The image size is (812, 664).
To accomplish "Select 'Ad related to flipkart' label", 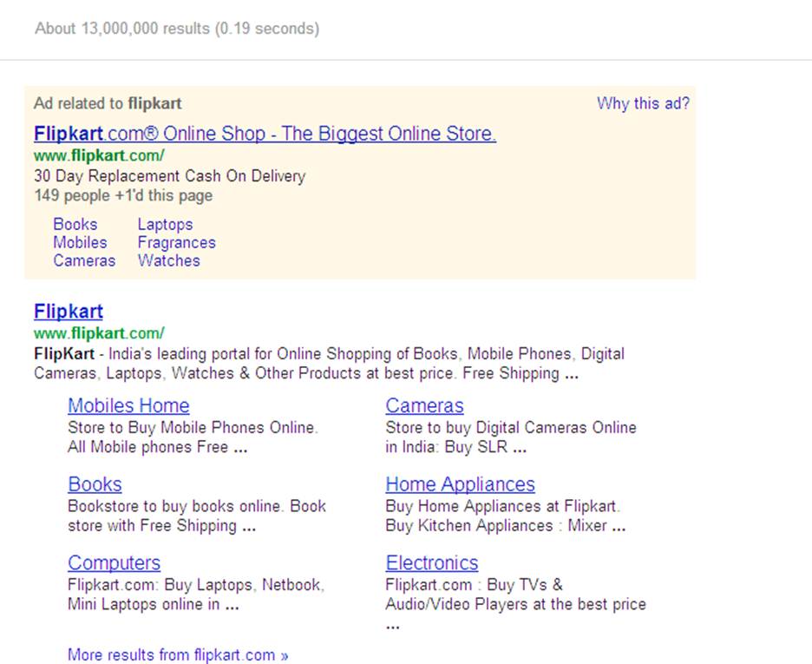I will pos(108,103).
